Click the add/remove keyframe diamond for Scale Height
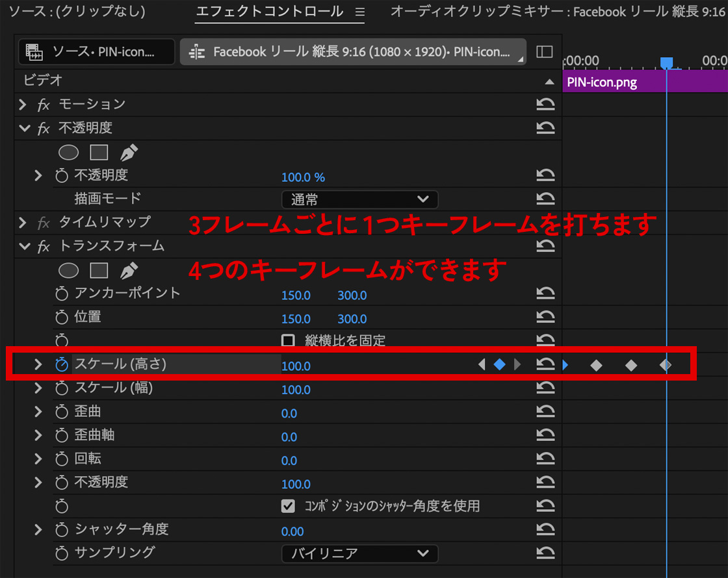Image resolution: width=728 pixels, height=578 pixels. [x=499, y=364]
